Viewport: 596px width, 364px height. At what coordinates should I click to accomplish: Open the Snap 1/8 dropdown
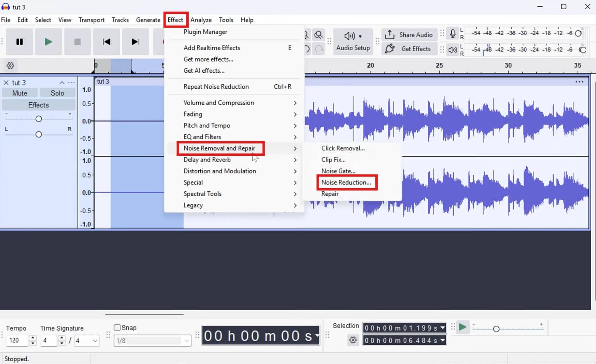point(187,341)
